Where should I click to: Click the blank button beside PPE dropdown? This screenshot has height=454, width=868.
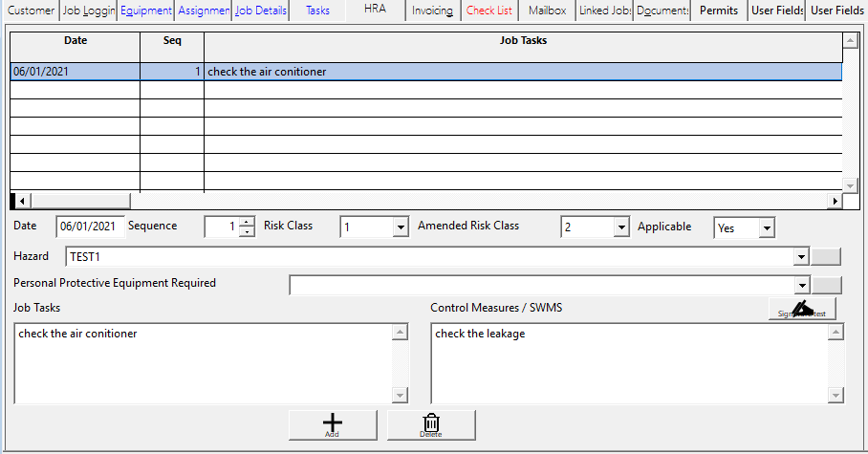pos(826,284)
